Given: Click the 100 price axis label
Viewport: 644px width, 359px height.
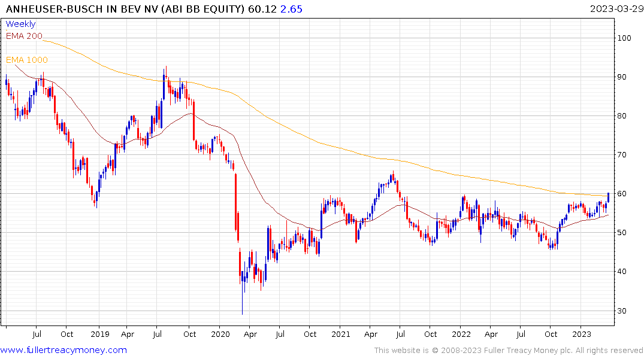Looking at the screenshot, I should click(624, 38).
